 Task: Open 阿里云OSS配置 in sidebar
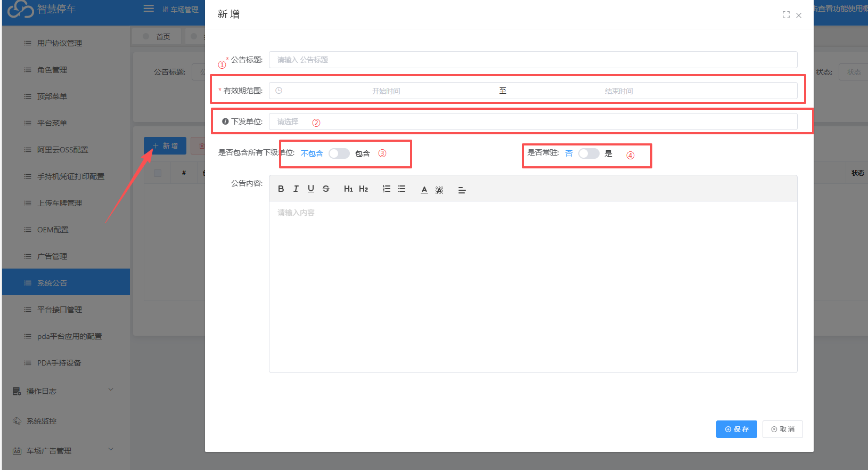[x=66, y=150]
